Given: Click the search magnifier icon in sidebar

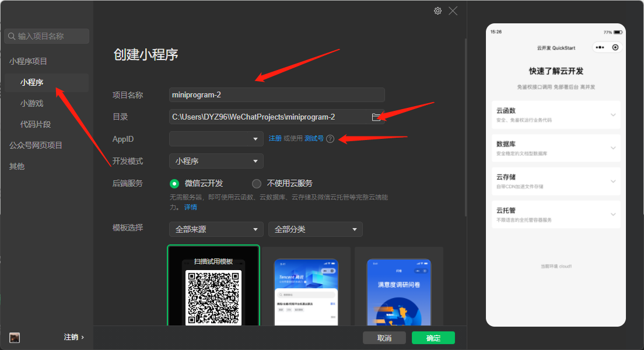Looking at the screenshot, I should (x=12, y=36).
